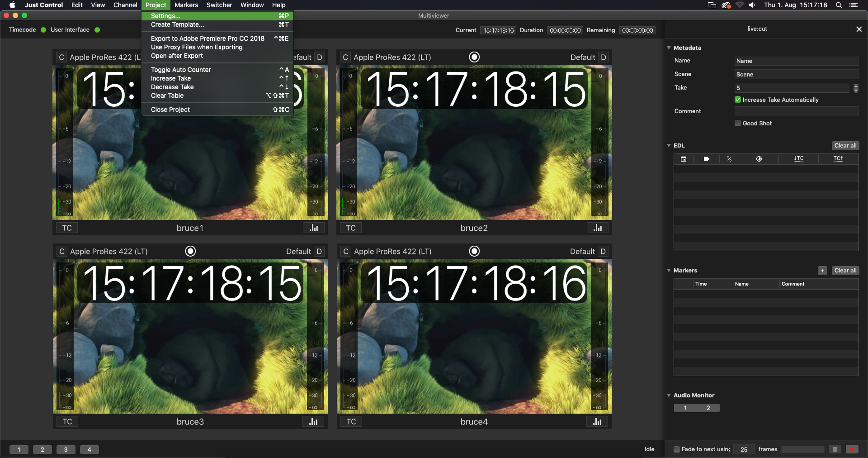Collapse the Audio Monitor section
868x458 pixels.
669,395
